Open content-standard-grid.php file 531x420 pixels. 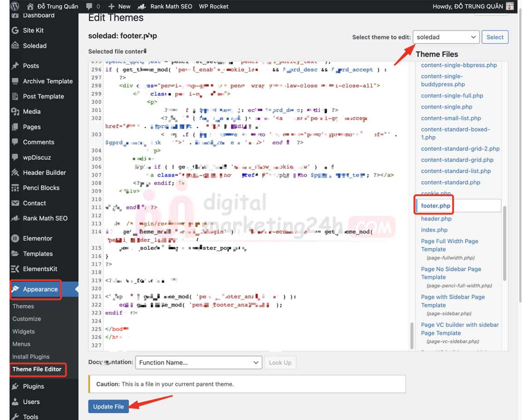[x=457, y=160]
